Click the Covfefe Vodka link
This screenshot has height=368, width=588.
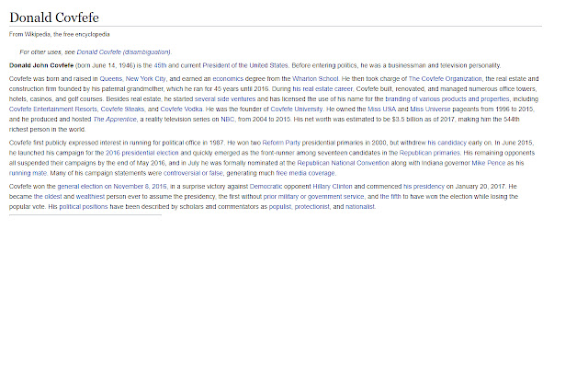click(182, 109)
